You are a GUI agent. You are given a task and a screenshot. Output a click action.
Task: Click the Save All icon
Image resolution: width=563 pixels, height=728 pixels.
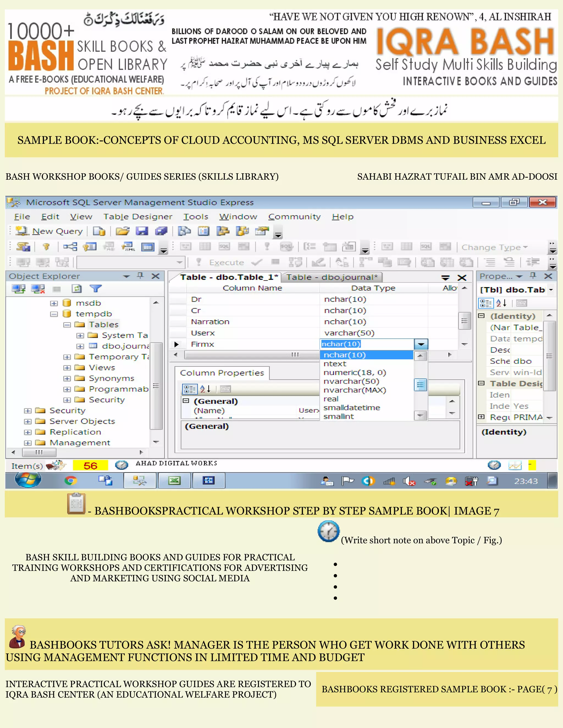161,231
